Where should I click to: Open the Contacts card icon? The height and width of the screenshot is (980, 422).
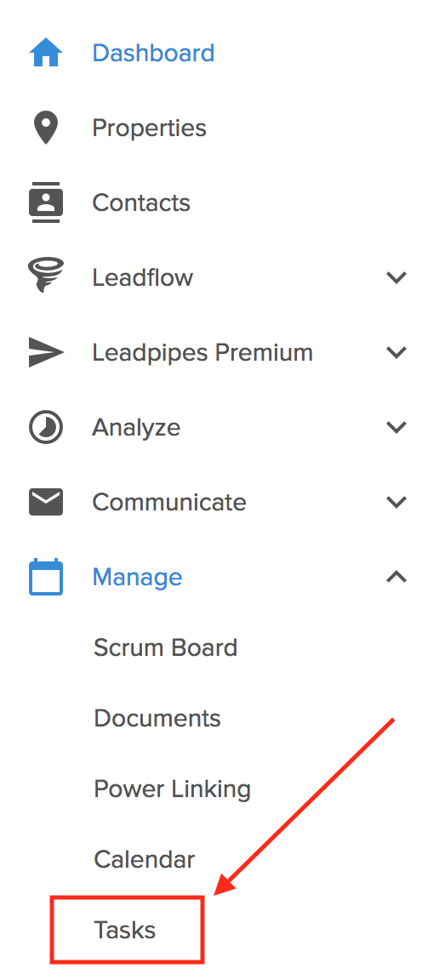click(x=46, y=202)
